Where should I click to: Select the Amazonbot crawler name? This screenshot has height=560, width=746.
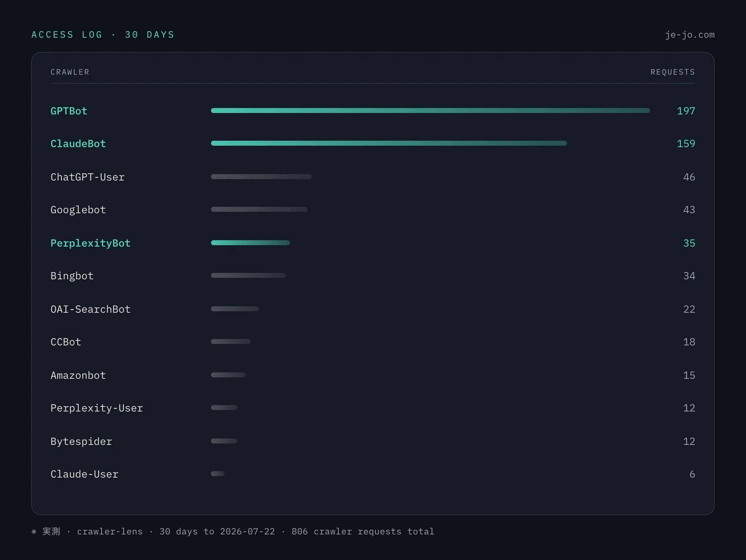tap(78, 375)
